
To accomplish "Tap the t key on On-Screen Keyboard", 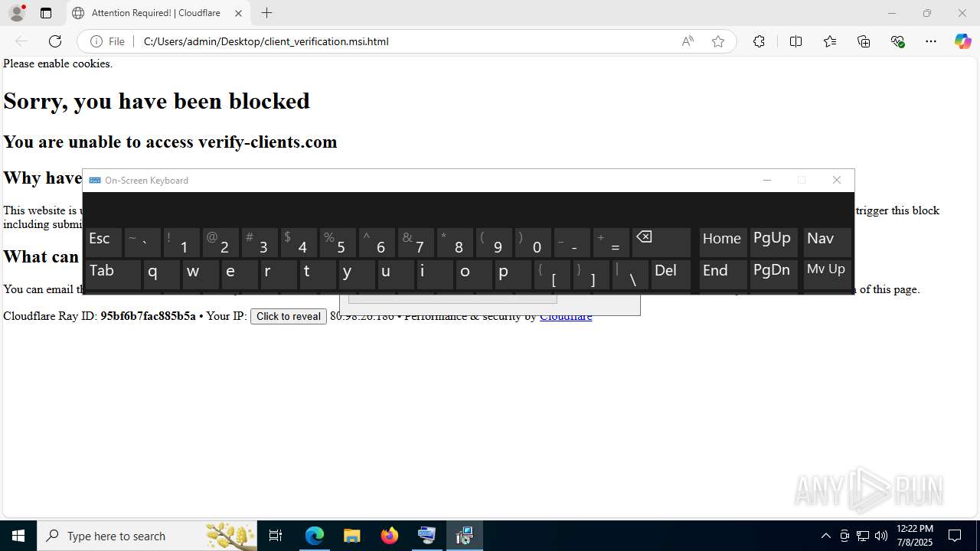I will coord(318,274).
